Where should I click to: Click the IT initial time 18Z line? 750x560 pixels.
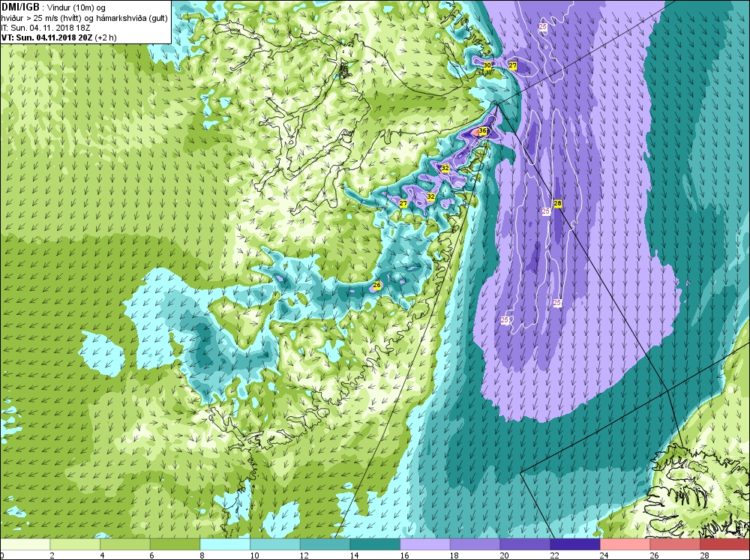46,28
